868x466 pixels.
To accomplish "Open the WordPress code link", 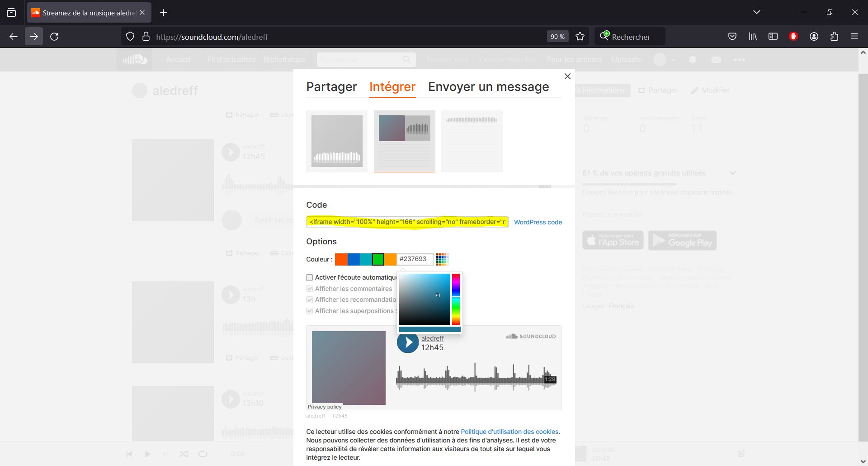I will coord(538,222).
